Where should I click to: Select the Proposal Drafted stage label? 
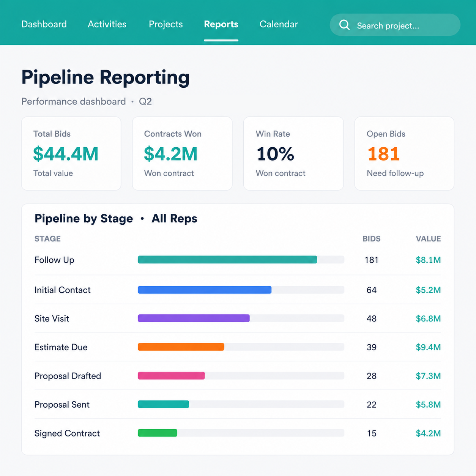68,376
